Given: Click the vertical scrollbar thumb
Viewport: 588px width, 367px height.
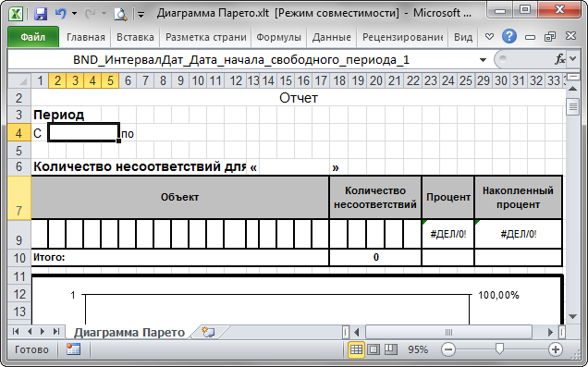Looking at the screenshot, I should pyautogui.click(x=572, y=107).
